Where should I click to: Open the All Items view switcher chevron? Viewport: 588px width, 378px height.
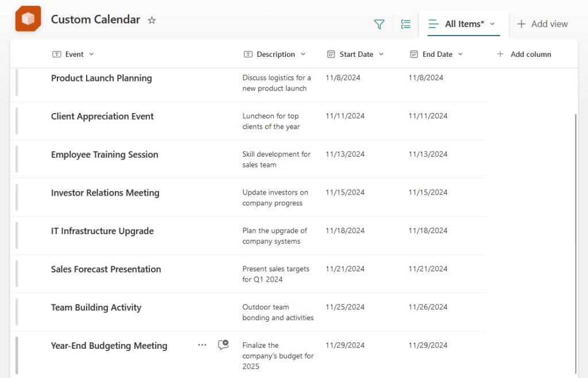pos(492,24)
